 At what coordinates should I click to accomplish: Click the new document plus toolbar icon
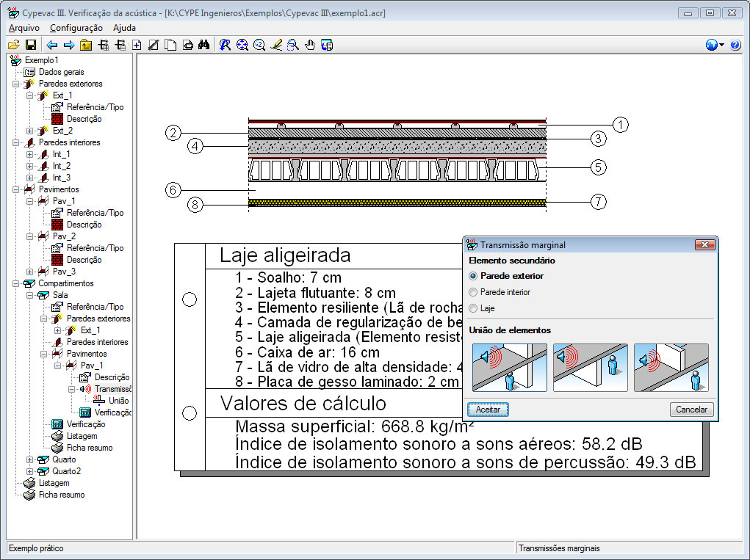coord(137,45)
